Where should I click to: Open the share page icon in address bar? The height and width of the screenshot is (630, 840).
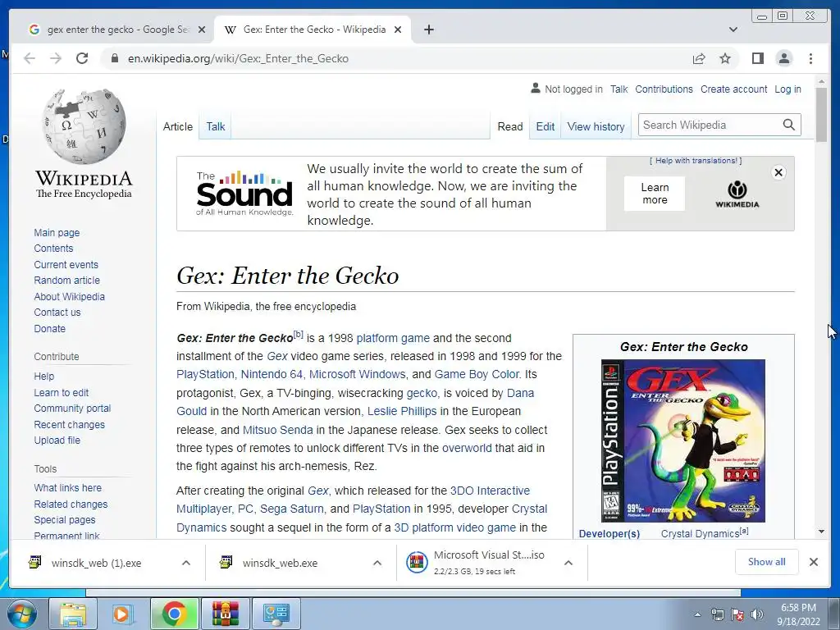pyautogui.click(x=699, y=58)
